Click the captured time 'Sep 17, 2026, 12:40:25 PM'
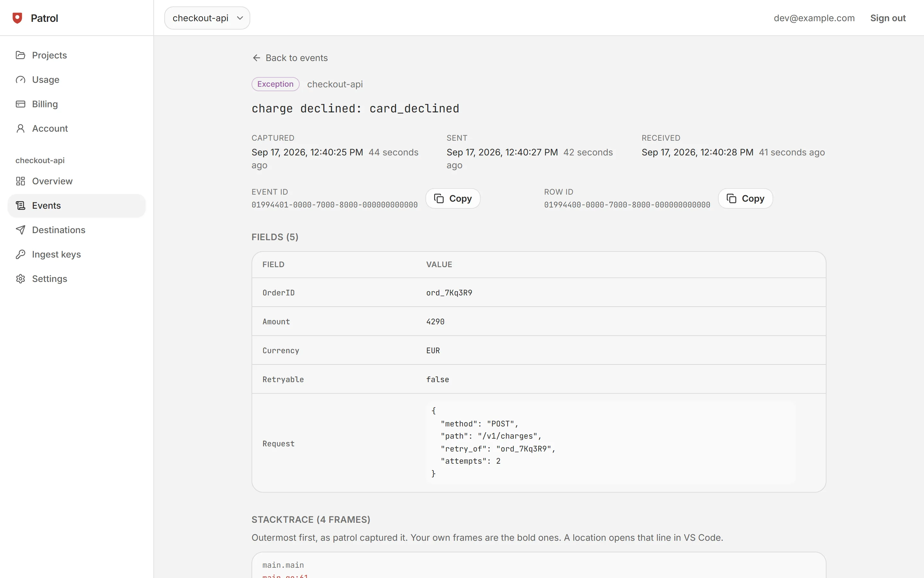Viewport: 924px width, 578px height. (307, 152)
